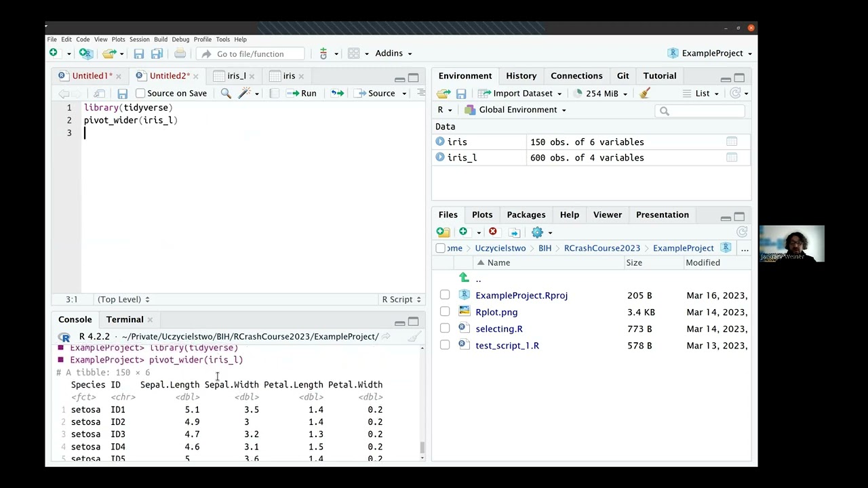Open the Global Environment dropdown
Viewport: 868px width, 488px height.
coord(515,110)
